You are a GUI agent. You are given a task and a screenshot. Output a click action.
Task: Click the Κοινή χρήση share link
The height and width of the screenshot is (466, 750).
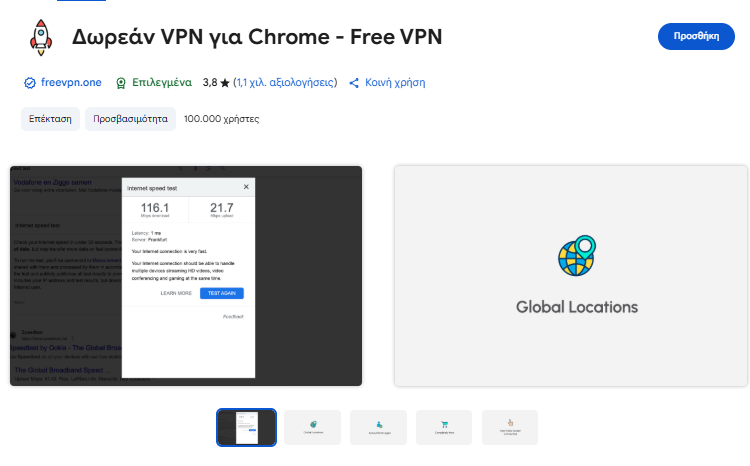[x=395, y=82]
